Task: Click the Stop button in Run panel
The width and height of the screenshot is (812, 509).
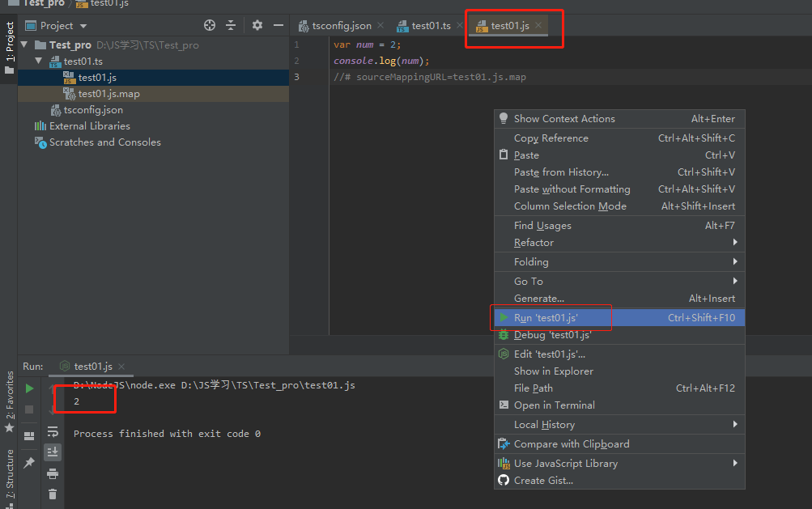Action: point(29,409)
